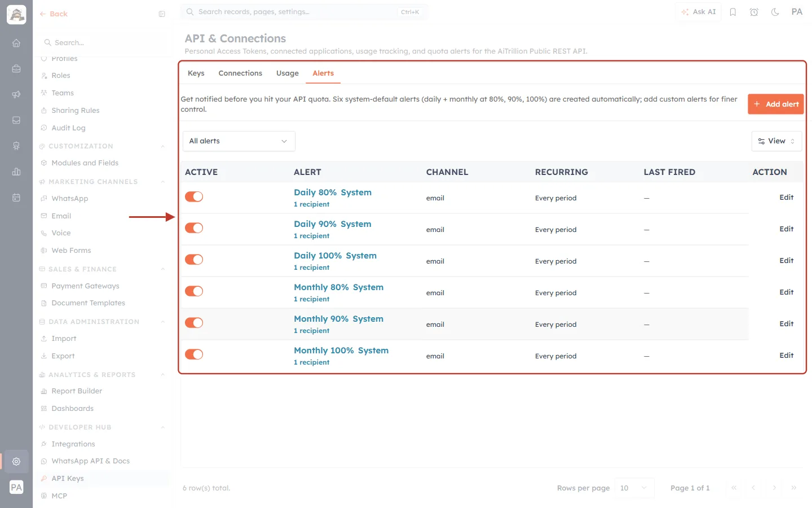Switch to dark mode moon icon
Viewport: 812px width, 508px height.
(x=775, y=12)
